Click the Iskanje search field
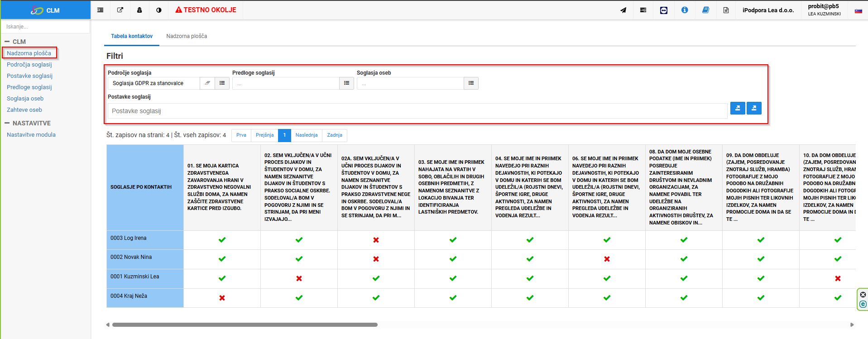Image resolution: width=868 pixels, height=339 pixels. pyautogui.click(x=46, y=27)
